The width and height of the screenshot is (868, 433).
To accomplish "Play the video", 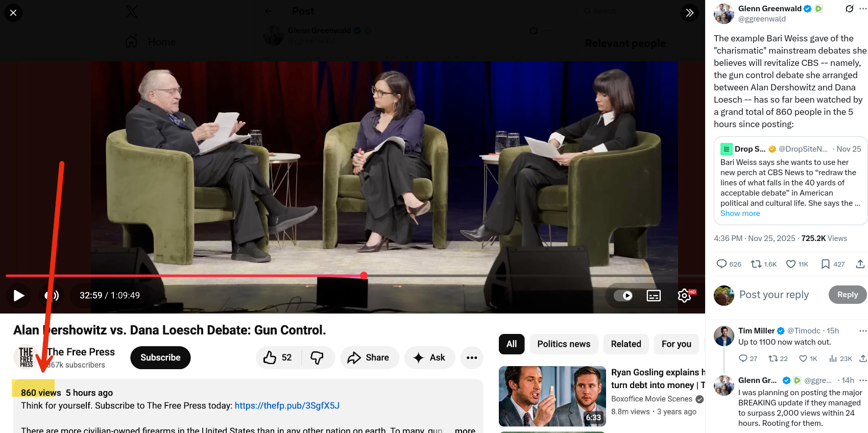I will click(19, 296).
